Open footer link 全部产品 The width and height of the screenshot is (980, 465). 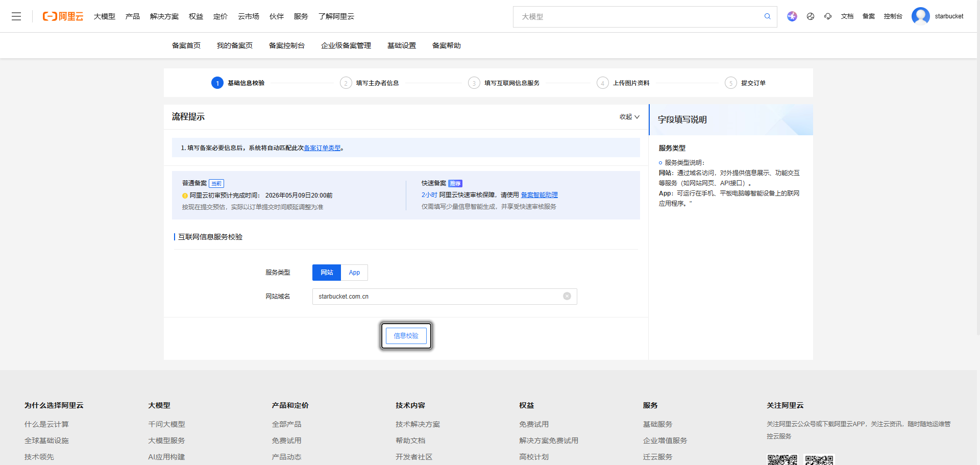click(x=286, y=424)
